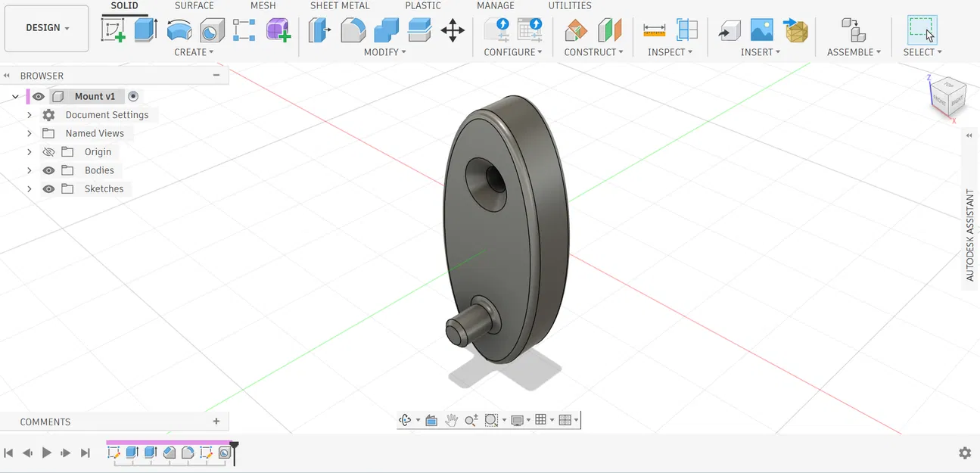Hide the Sketches folder via eye icon
The image size is (980, 473).
(x=48, y=189)
